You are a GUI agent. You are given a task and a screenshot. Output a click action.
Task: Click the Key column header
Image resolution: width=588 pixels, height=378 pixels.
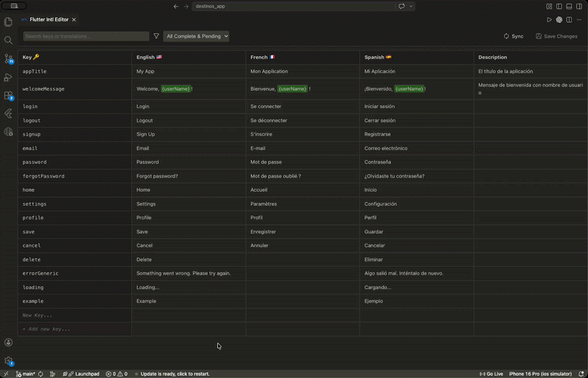pos(75,57)
